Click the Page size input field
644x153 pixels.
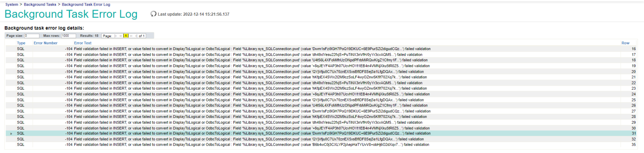pos(32,36)
